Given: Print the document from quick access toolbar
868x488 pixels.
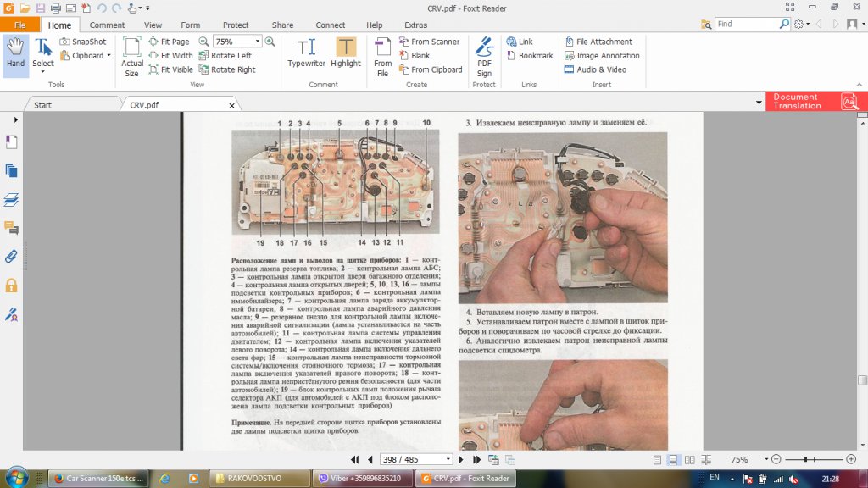Looking at the screenshot, I should click(x=55, y=8).
